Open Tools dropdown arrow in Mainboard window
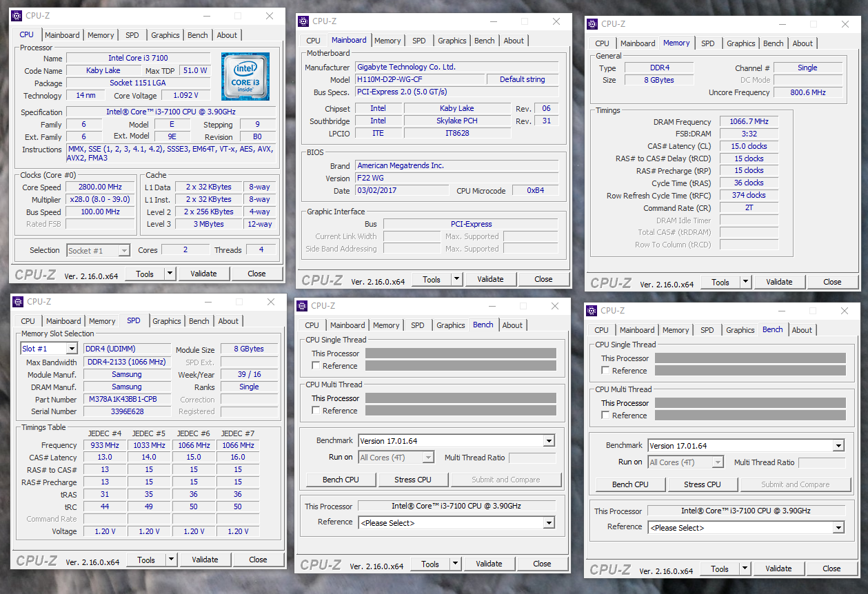This screenshot has width=868, height=594. pyautogui.click(x=456, y=279)
